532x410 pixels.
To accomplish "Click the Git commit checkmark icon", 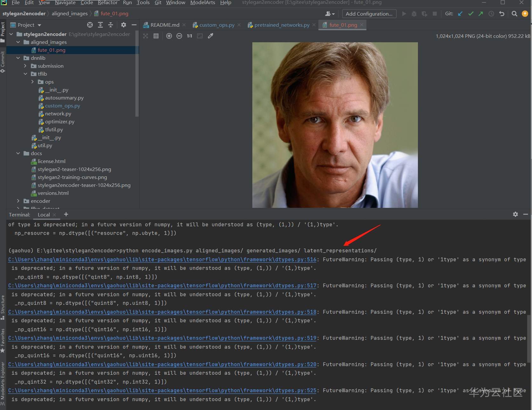I will click(471, 14).
